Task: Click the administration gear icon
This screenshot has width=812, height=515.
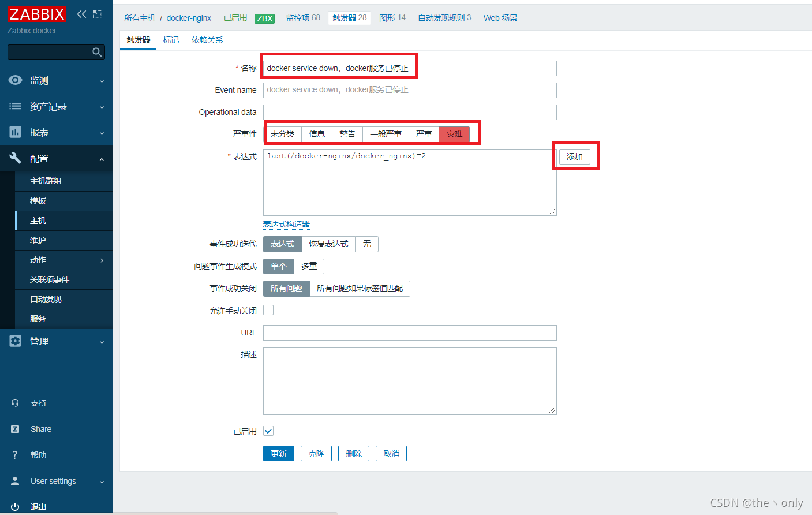Action: click(x=16, y=341)
